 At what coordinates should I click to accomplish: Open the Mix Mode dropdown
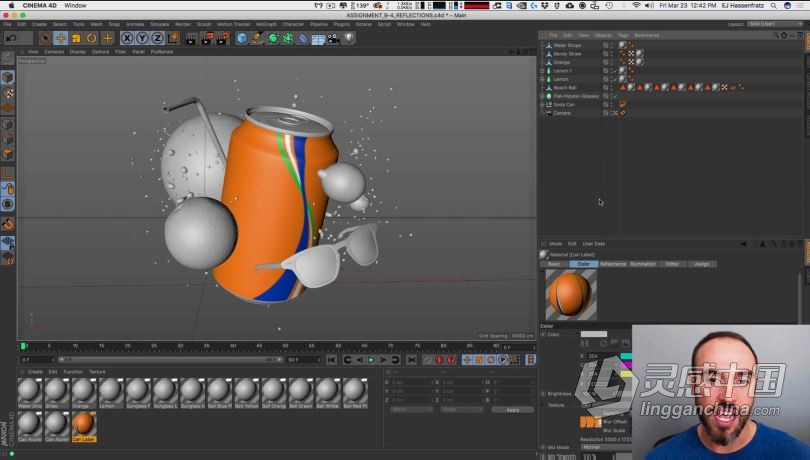click(x=605, y=447)
